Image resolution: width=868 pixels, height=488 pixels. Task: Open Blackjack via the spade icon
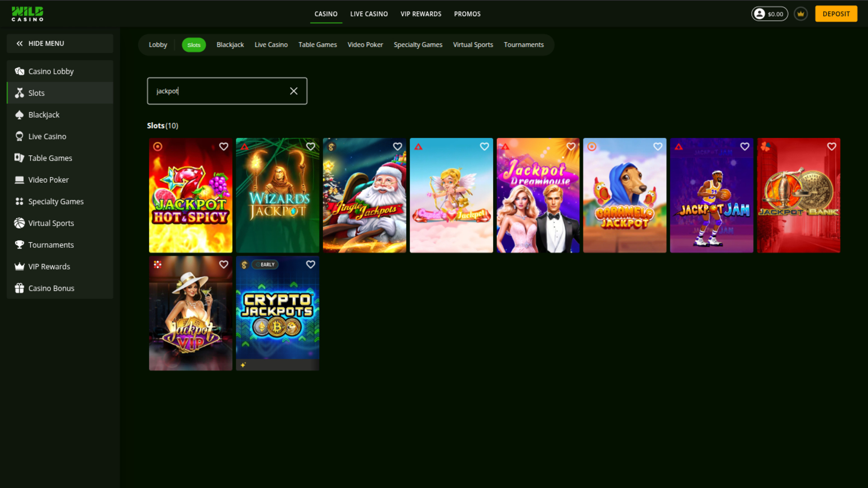coord(19,114)
